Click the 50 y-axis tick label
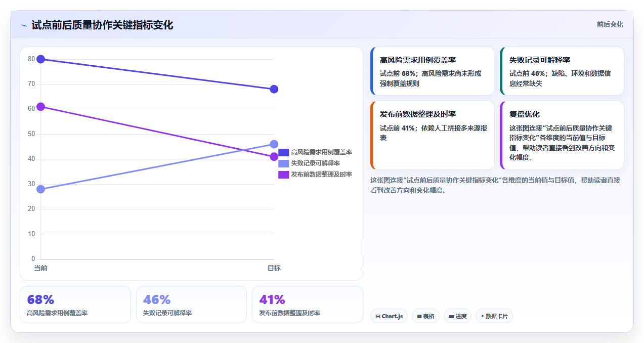Viewport: 644px width, 343px height. [31, 134]
